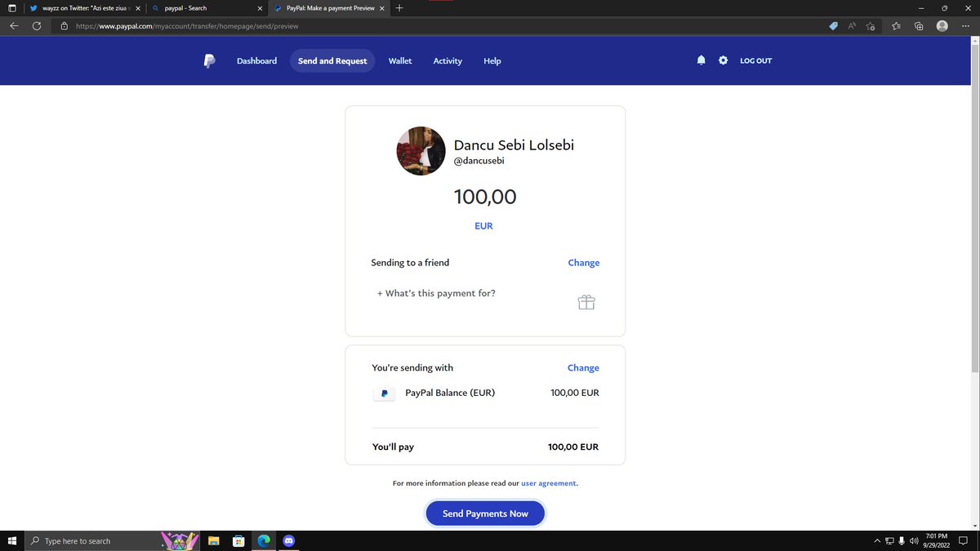Open the Activity page
The image size is (980, 551).
click(448, 60)
